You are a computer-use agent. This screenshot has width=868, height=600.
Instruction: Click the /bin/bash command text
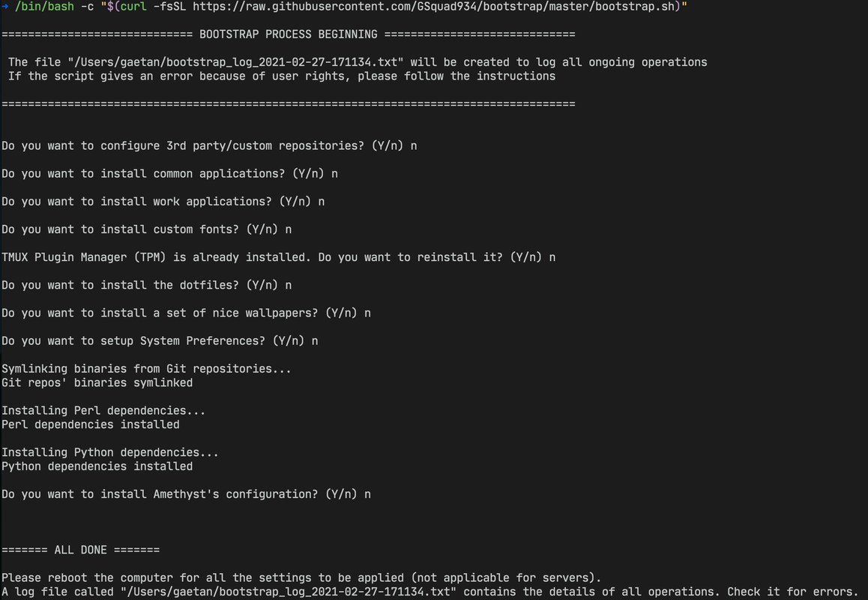coord(44,7)
